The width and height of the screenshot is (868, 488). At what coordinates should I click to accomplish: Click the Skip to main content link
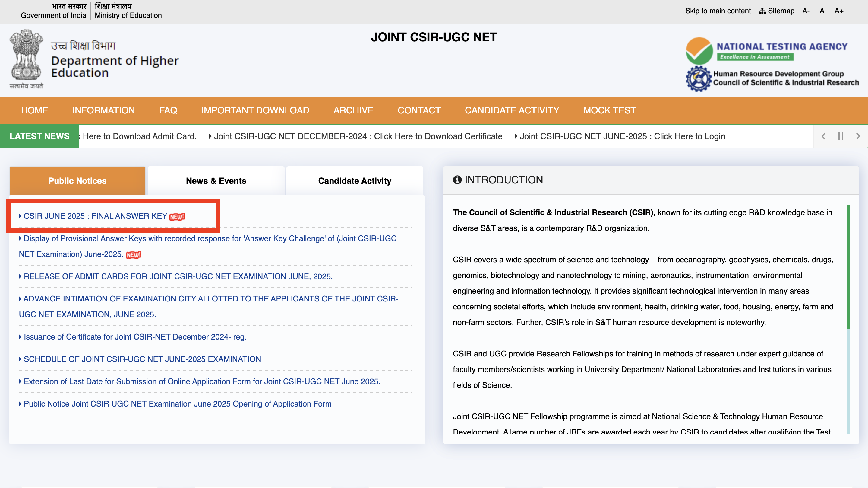(718, 11)
